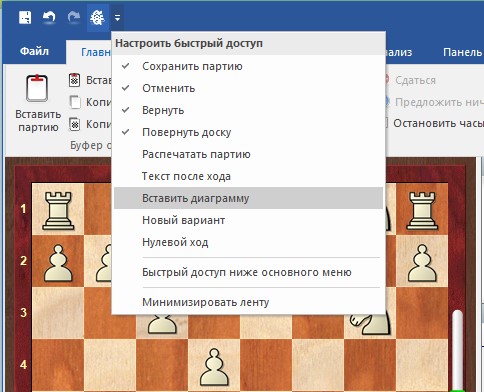Screen dimensions: 484x392
Task: Click the Flip board icon in quick access toolbar
Action: click(98, 17)
